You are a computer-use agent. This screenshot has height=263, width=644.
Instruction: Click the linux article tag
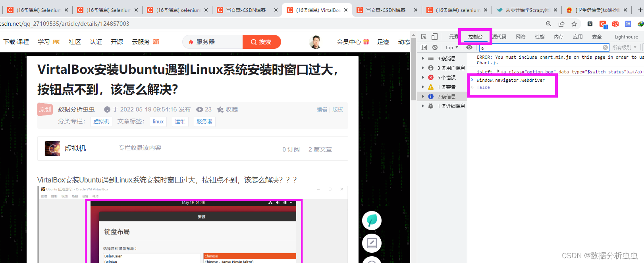158,121
